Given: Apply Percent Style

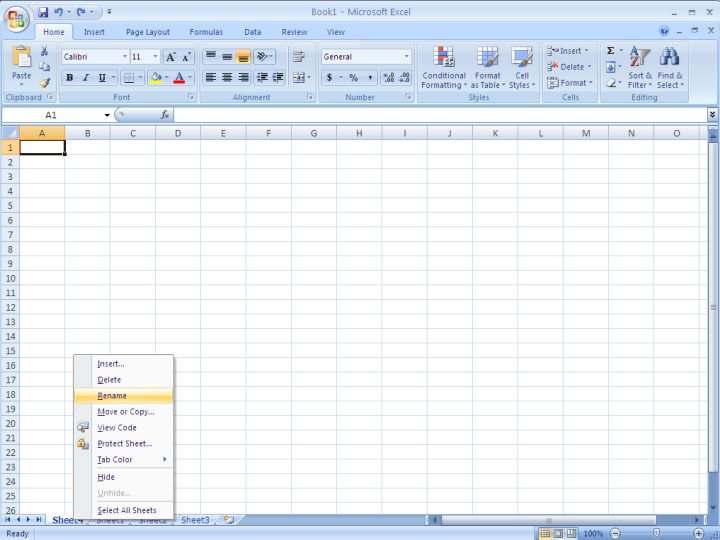Looking at the screenshot, I should click(x=354, y=78).
